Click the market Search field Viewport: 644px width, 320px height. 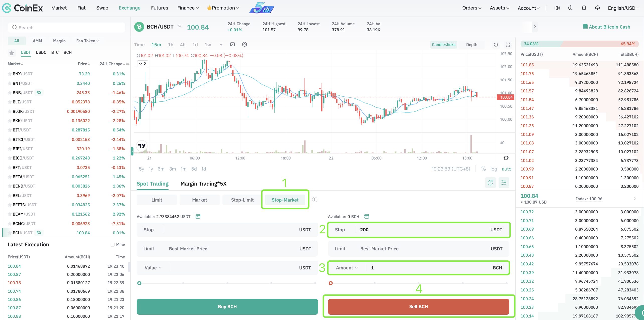pyautogui.click(x=66, y=28)
